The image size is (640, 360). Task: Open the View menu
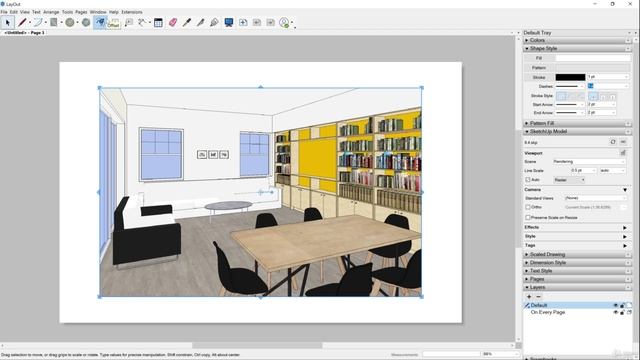click(24, 12)
